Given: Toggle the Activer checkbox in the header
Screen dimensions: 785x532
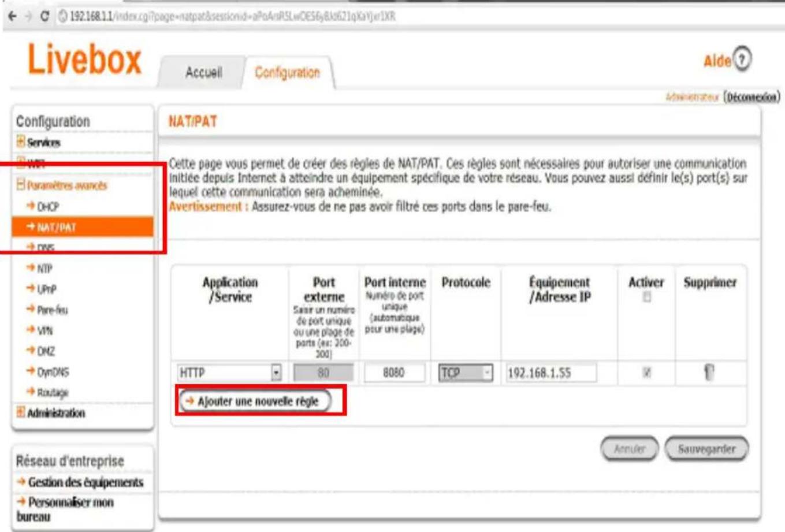Looking at the screenshot, I should coord(647,297).
